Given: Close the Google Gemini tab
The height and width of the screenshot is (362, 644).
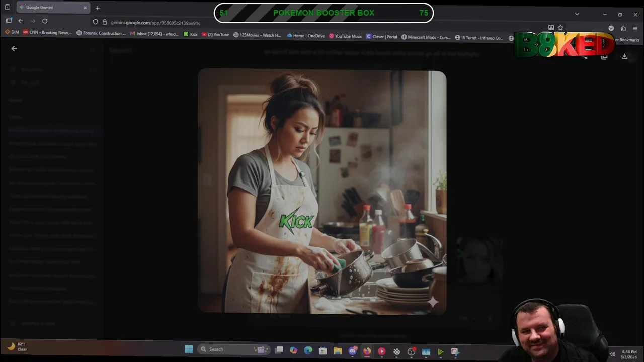Looking at the screenshot, I should click(x=85, y=8).
